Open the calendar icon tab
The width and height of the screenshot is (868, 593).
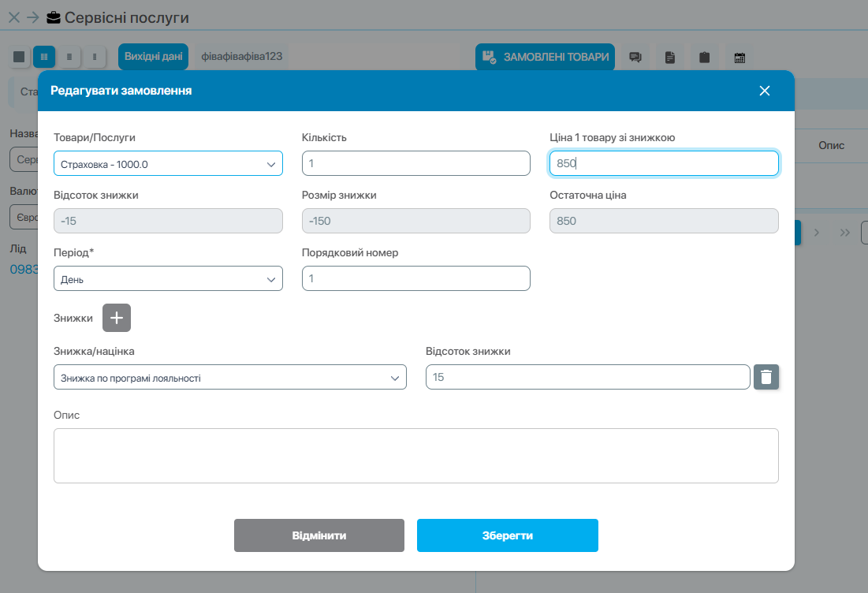[739, 57]
